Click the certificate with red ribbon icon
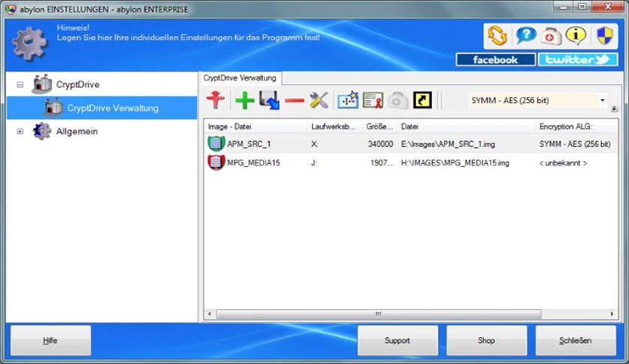Screen dimensions: 629x364 (x=372, y=100)
